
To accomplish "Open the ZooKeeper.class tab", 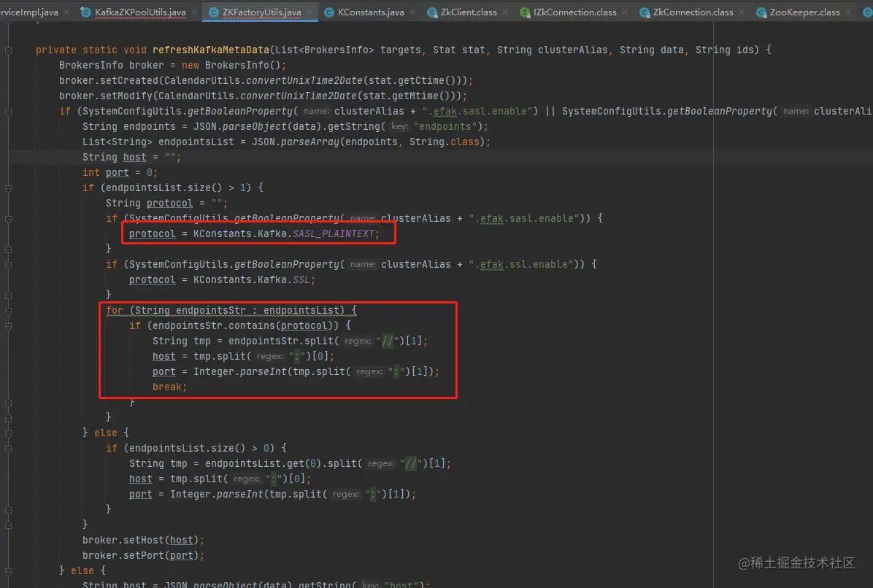I will coord(804,12).
